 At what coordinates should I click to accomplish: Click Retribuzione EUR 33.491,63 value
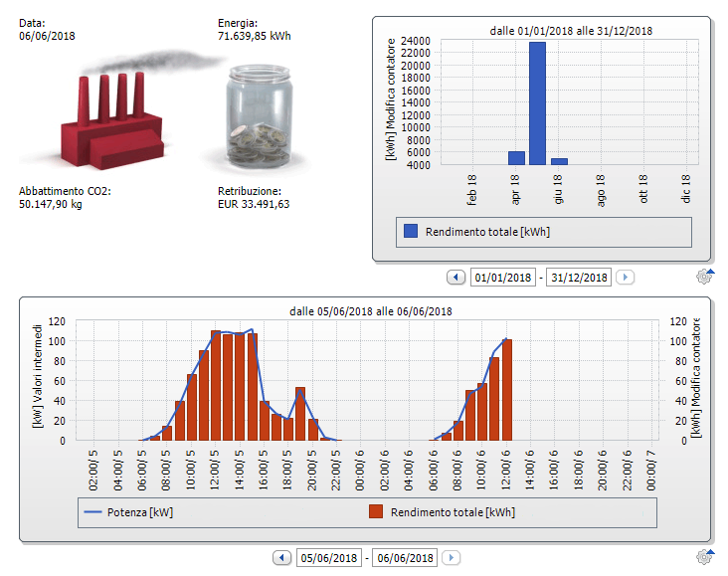(x=254, y=204)
